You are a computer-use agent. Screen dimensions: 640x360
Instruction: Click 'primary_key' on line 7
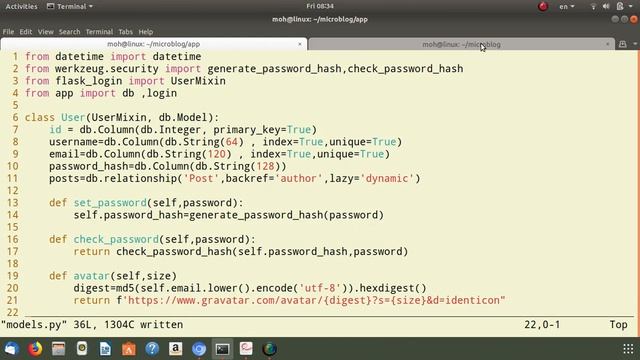coord(247,130)
